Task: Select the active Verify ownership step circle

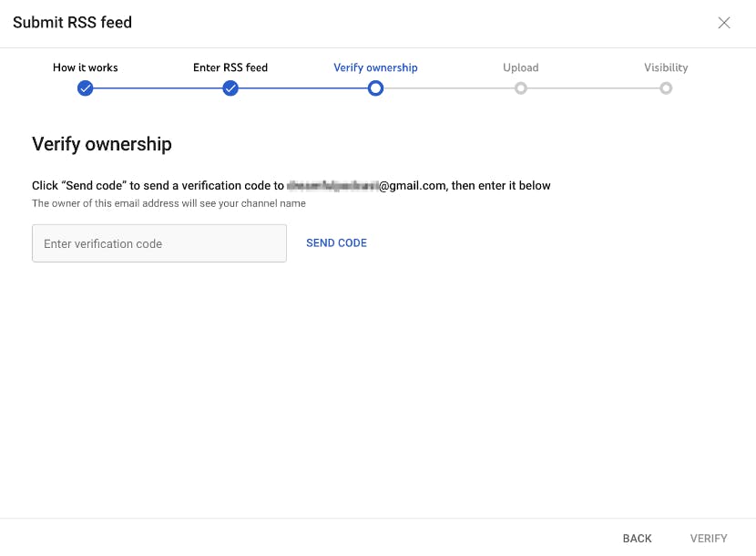Action: tap(375, 88)
